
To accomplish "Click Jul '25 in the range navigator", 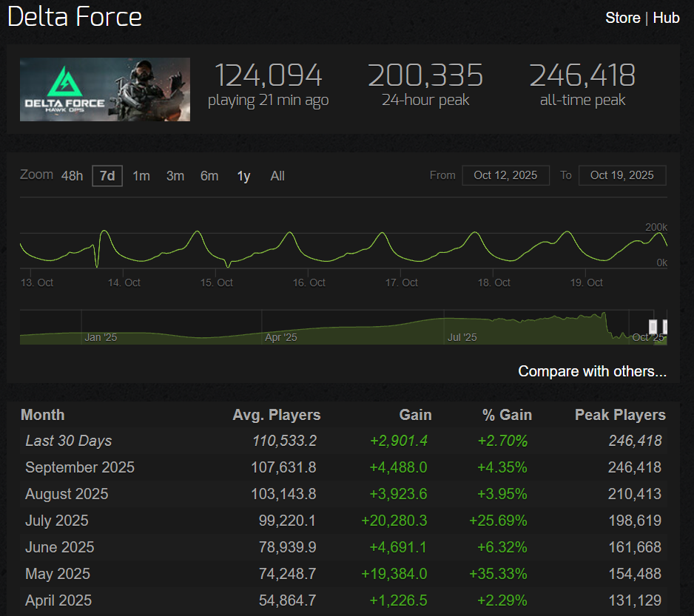I will (462, 337).
